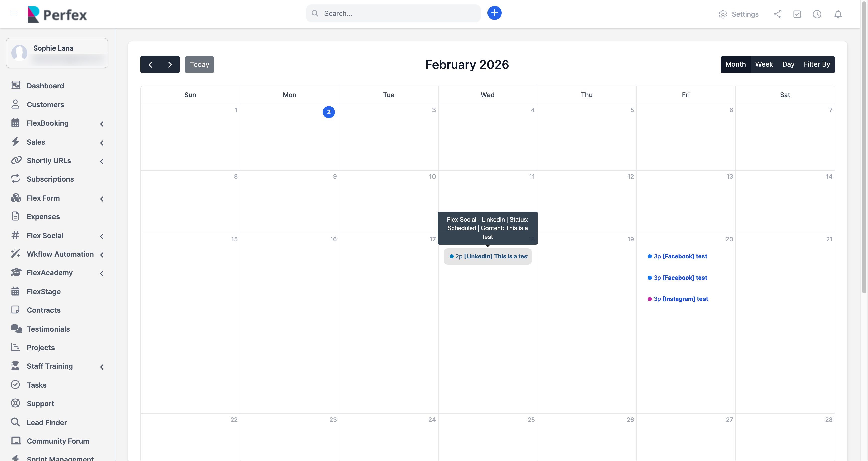Click the Today button

(199, 64)
